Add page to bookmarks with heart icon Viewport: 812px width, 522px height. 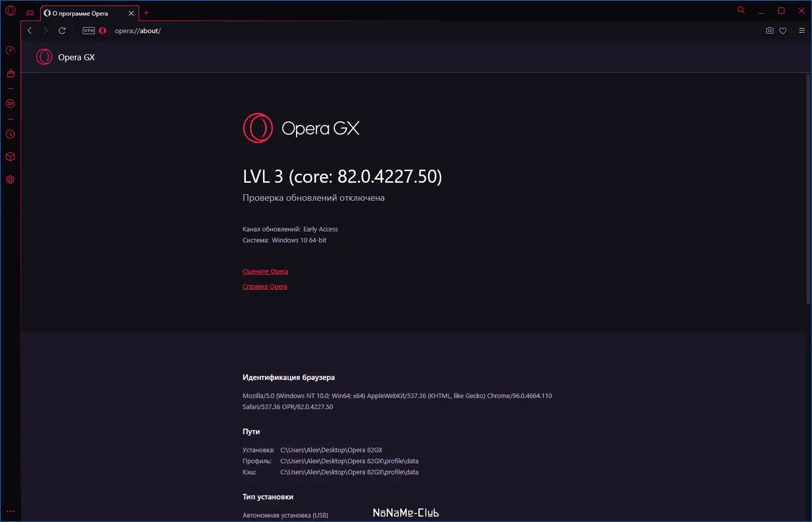(783, 31)
